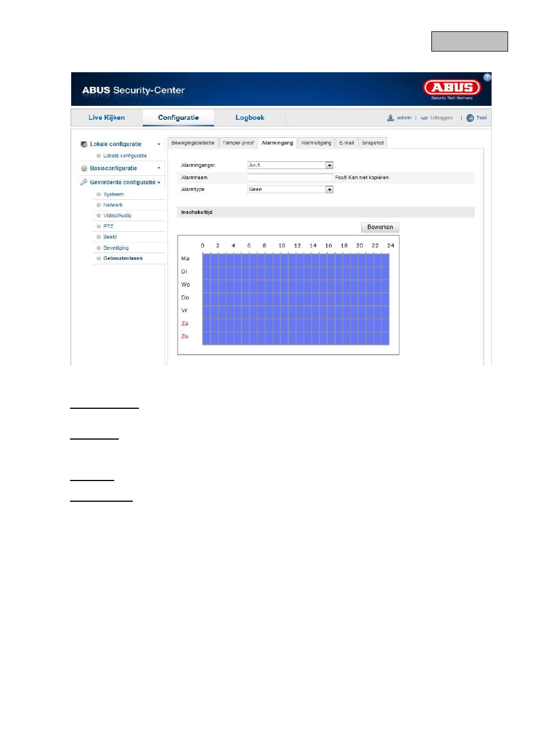Click the Wo row in schedule grid
Screen dimensions: 535x756
point(295,285)
